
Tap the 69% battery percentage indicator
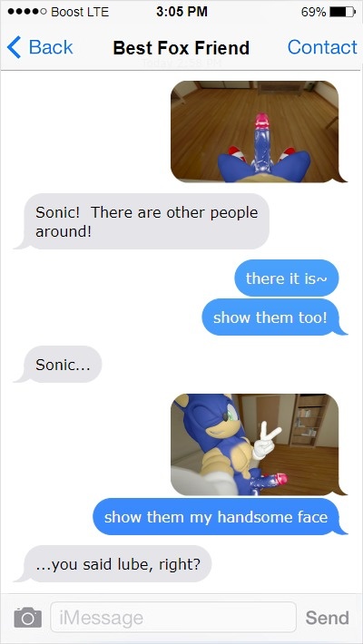point(314,12)
